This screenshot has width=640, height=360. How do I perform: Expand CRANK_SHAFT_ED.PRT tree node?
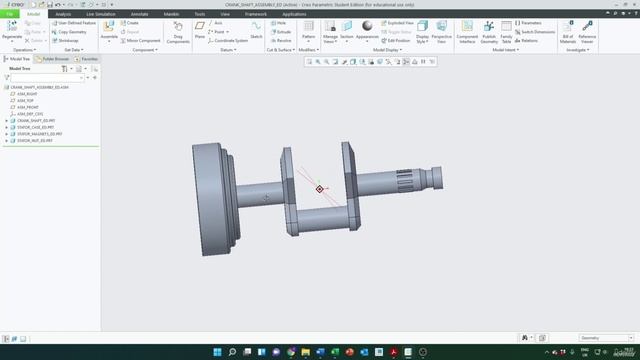[x=7, y=121]
